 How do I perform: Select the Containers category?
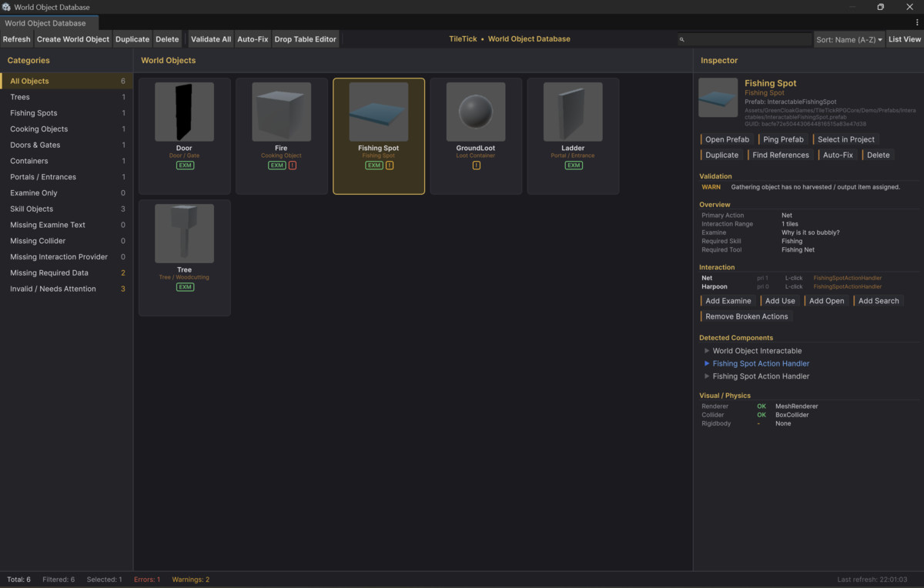coord(66,161)
